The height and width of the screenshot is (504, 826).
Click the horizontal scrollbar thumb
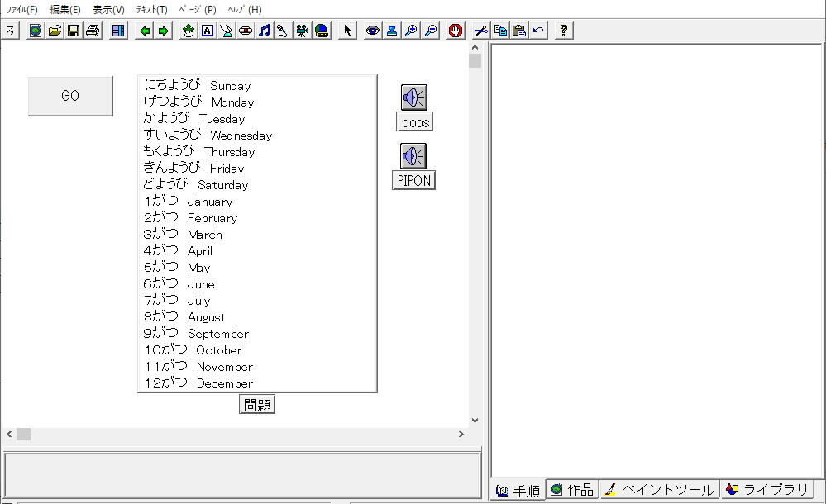23,435
